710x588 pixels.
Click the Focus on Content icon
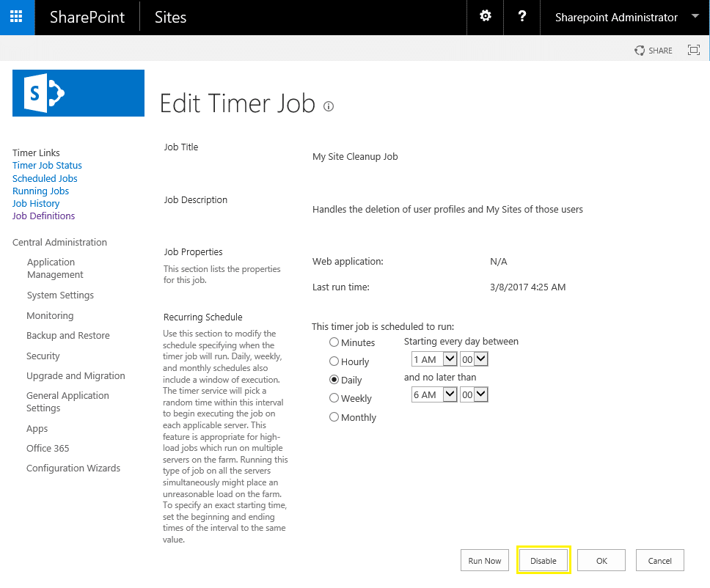tap(693, 50)
